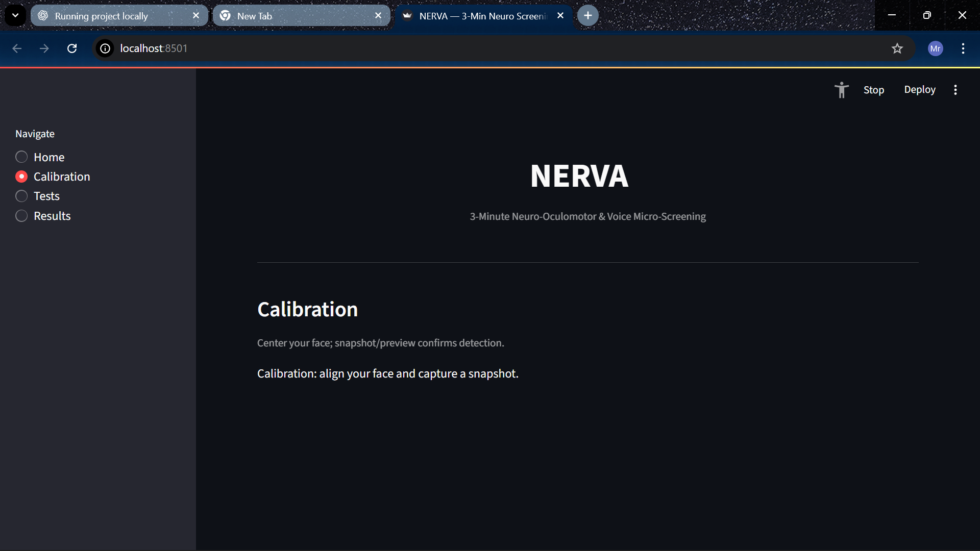The image size is (980, 551).
Task: Open a new browser tab with plus icon
Action: pos(587,16)
